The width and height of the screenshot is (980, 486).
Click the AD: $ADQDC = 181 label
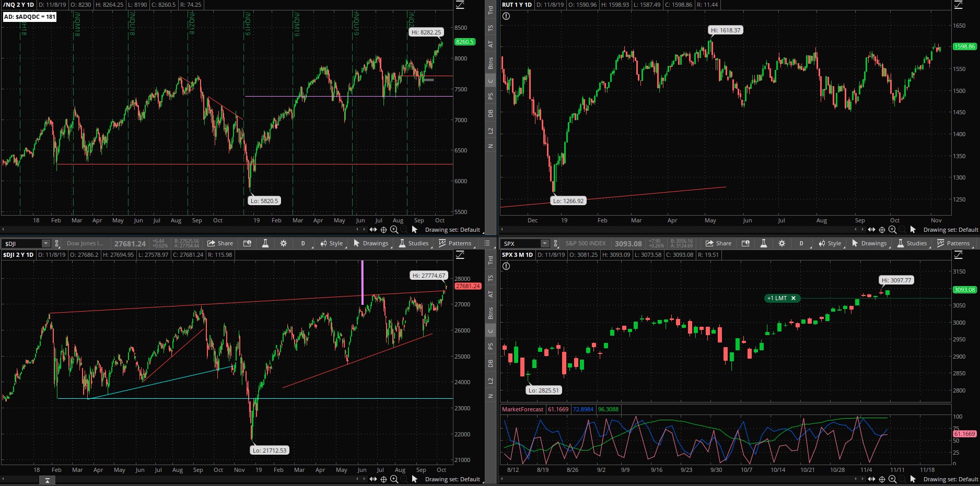pos(30,17)
